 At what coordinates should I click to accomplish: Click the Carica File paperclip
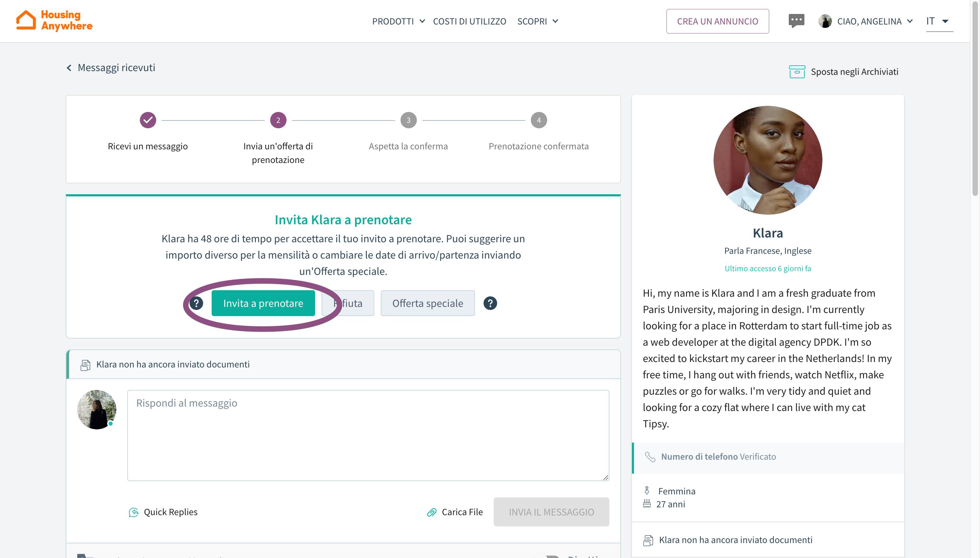(432, 512)
